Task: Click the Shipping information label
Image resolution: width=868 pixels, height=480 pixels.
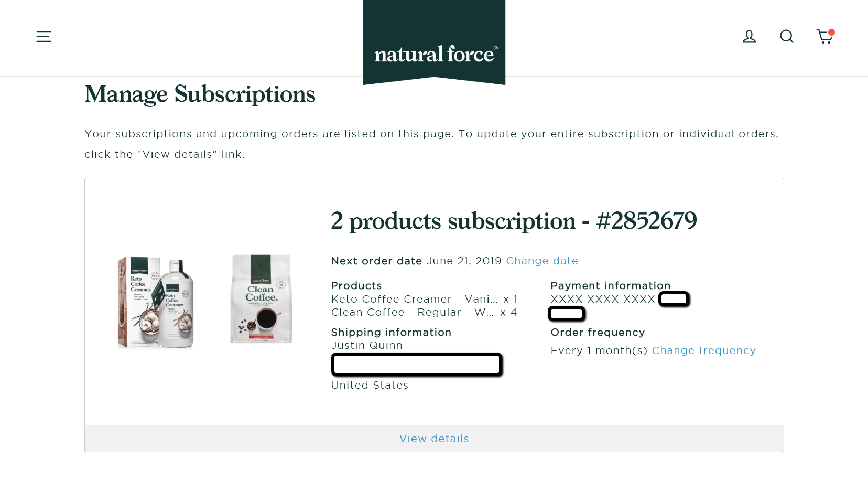Action: (x=391, y=332)
